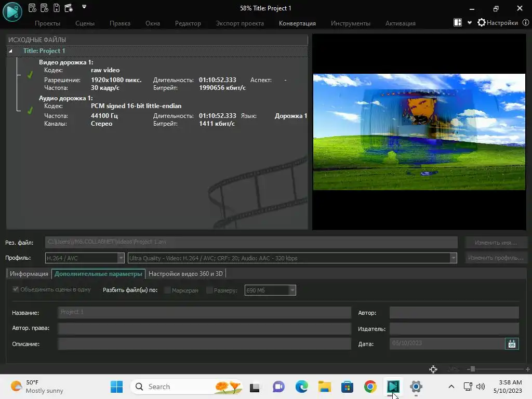Click the Дата date field

click(x=447, y=343)
